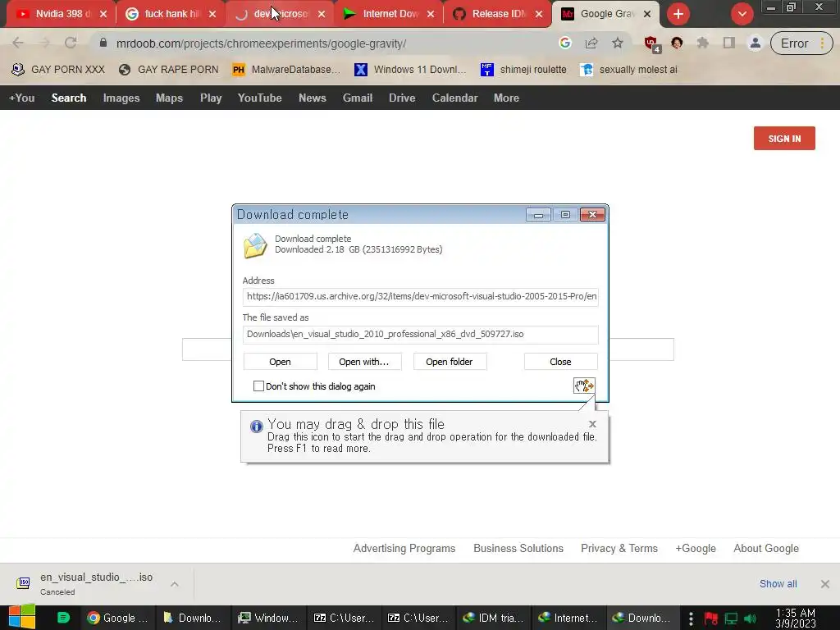
Task: Open the tab search dropdown arrow
Action: coord(742,14)
